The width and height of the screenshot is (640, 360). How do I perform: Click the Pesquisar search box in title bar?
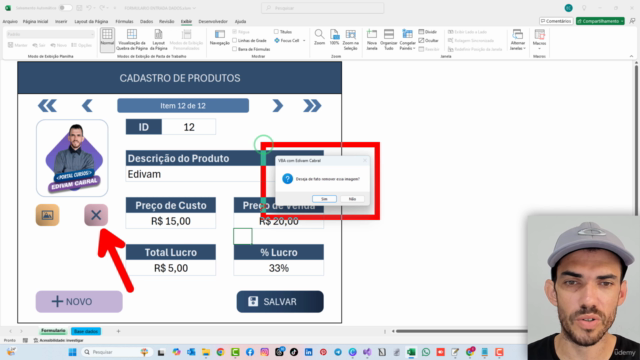(x=322, y=8)
